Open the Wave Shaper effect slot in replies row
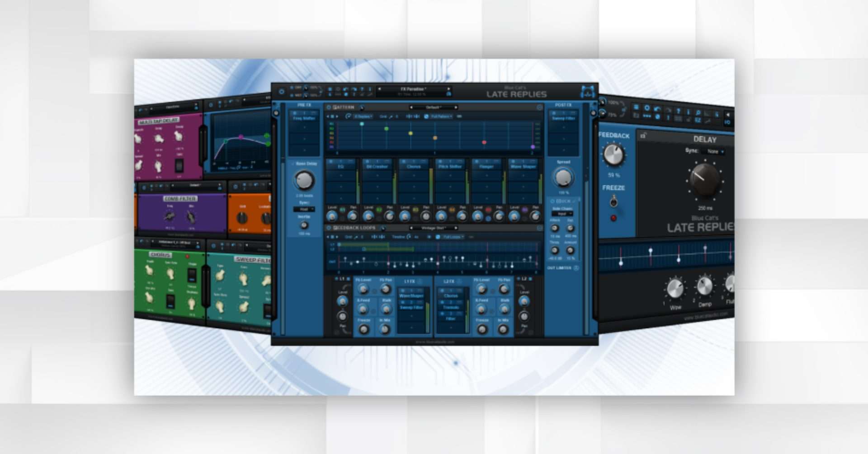Viewport: 868px width, 454px height. 523,167
